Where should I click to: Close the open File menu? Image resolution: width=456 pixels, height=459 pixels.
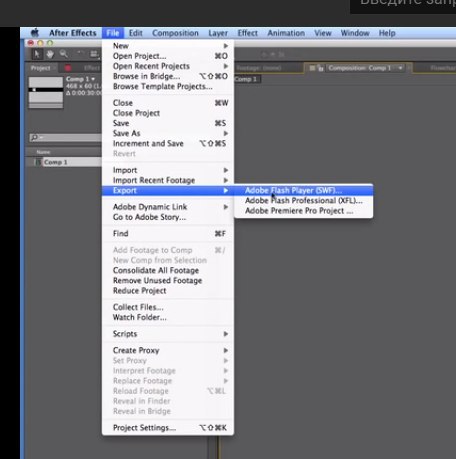point(113,33)
